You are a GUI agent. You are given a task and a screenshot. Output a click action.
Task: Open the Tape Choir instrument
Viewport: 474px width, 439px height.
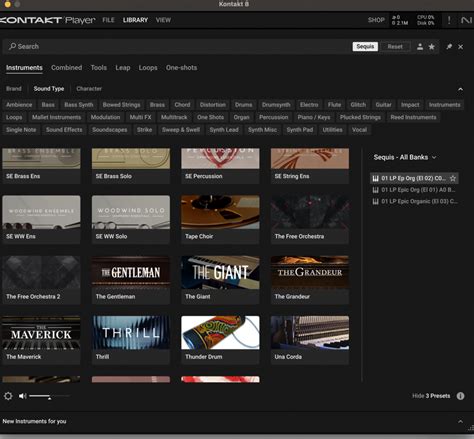click(x=220, y=220)
